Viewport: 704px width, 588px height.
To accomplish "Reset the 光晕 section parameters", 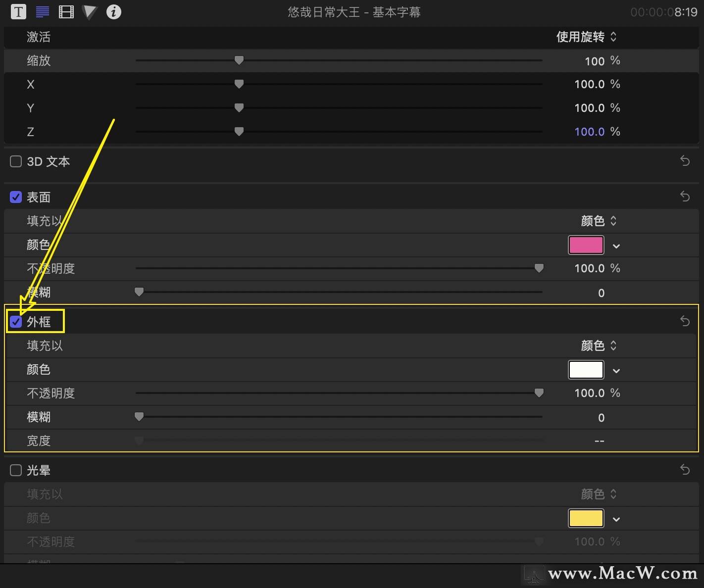I will pyautogui.click(x=685, y=470).
